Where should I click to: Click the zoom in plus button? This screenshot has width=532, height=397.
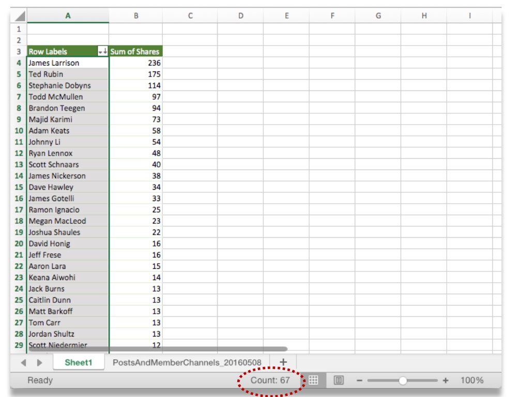(446, 380)
